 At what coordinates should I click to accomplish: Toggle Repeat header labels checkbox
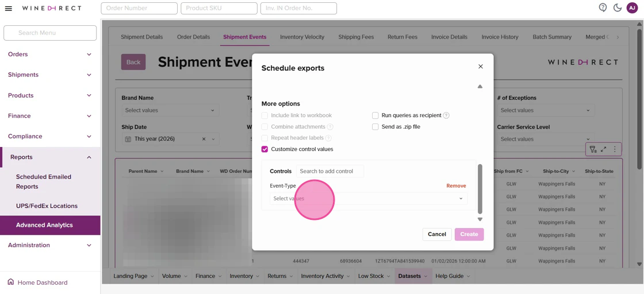click(265, 138)
